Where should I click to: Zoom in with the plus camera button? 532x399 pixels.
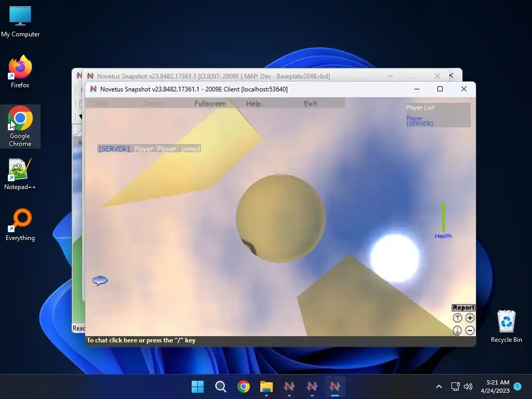(x=470, y=318)
